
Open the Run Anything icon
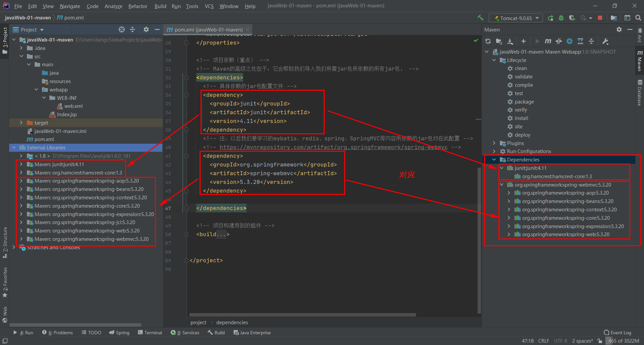[x=627, y=18]
